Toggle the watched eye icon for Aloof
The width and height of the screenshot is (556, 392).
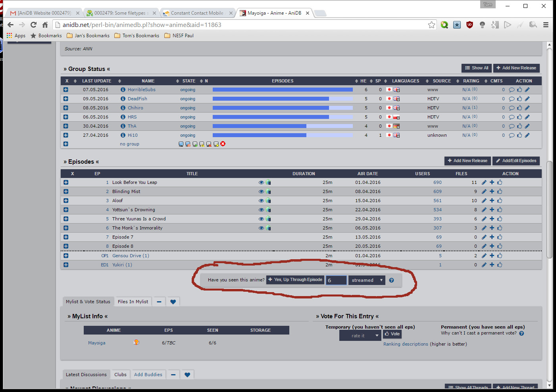click(x=261, y=201)
